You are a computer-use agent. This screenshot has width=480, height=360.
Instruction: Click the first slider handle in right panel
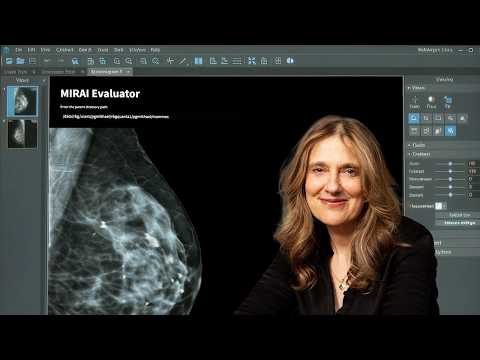pos(450,164)
